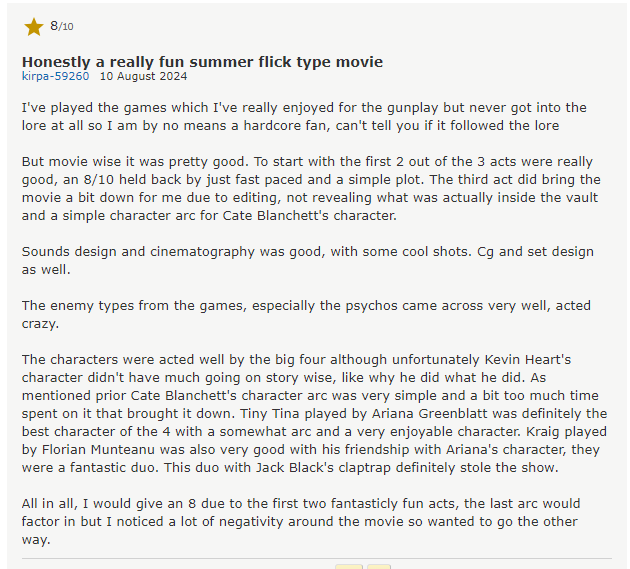Click the 8/10 rating score
This screenshot has height=569, width=630.
[61, 26]
